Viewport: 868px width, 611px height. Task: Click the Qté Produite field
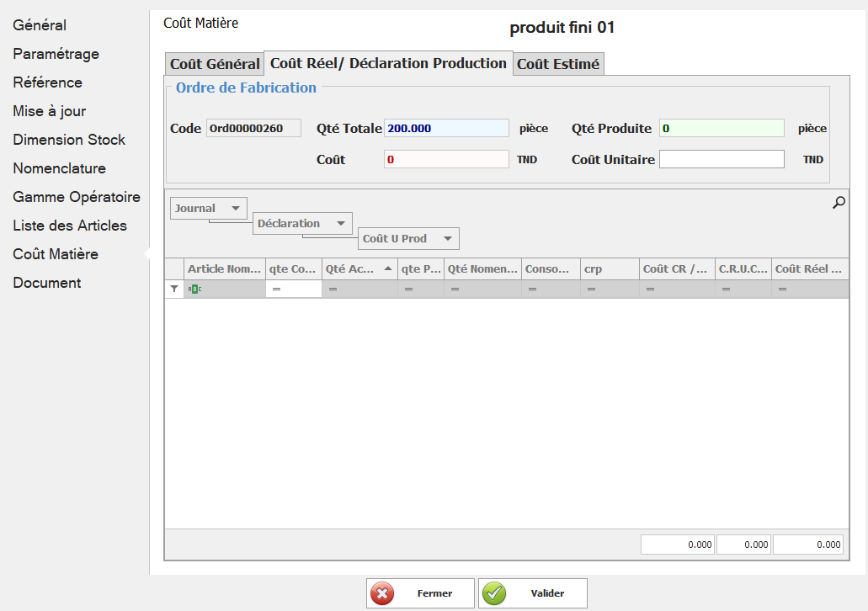(x=721, y=129)
